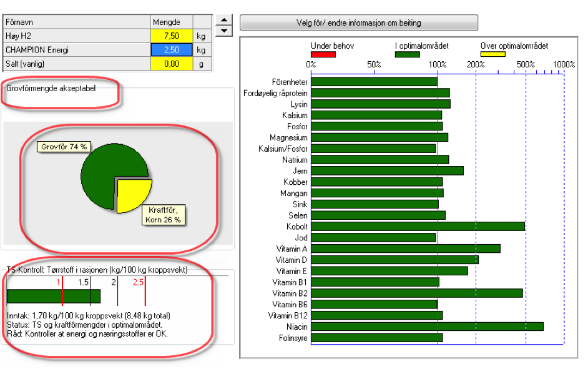Select the Høy H2 amount field
Viewport: 588px width, 389px height.
click(172, 36)
